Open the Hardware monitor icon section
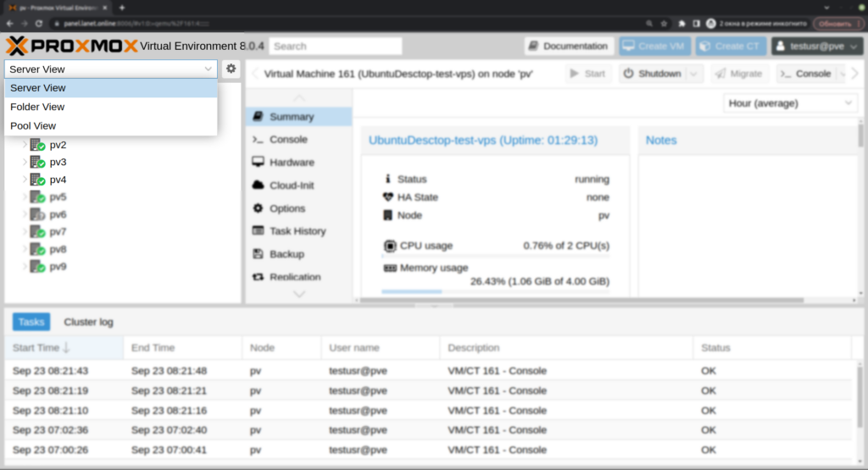Screen dimensions: 868x470 coord(259,162)
